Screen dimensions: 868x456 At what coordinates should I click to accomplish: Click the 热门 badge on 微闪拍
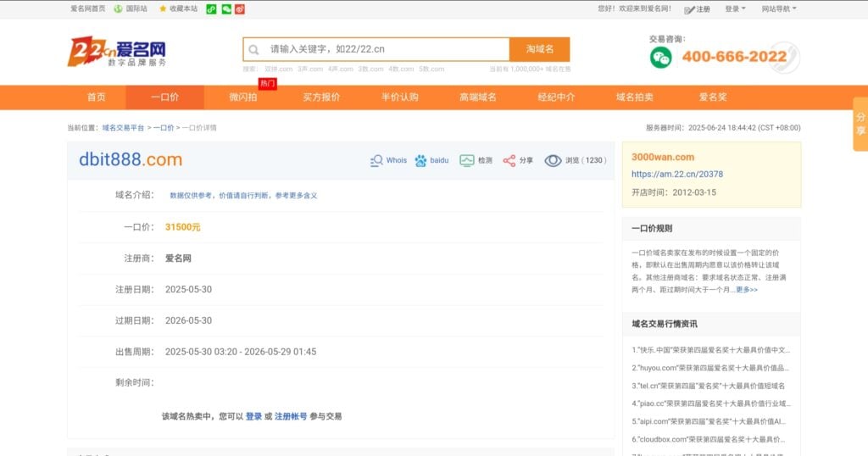coord(267,84)
